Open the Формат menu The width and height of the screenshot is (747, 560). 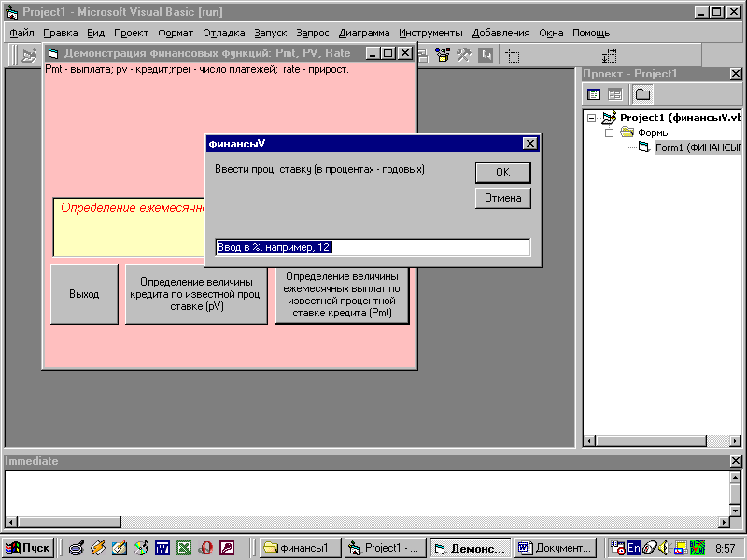click(176, 33)
